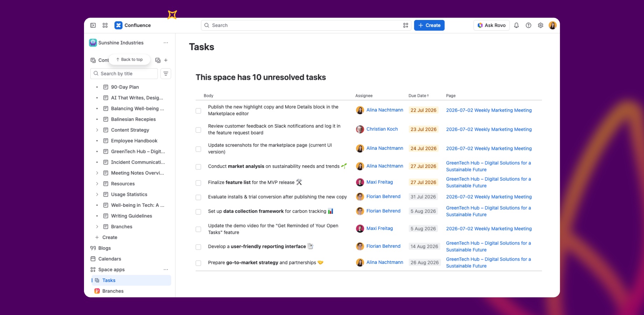Click the plus icon to add content
Viewport: 644px width, 315px height.
166,60
